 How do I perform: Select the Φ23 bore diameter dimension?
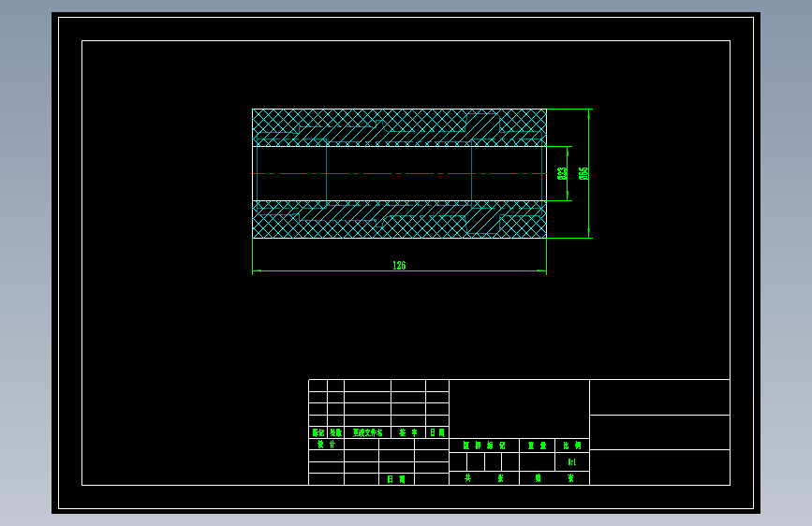click(x=562, y=173)
